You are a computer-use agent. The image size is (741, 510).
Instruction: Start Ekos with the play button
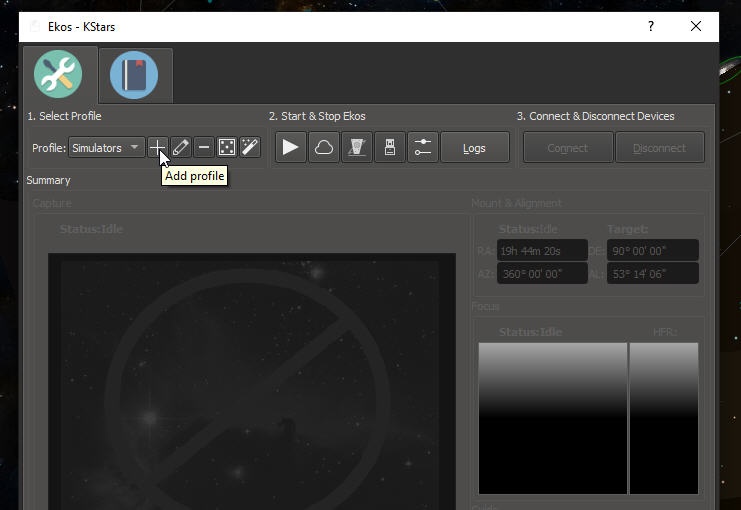coord(291,148)
